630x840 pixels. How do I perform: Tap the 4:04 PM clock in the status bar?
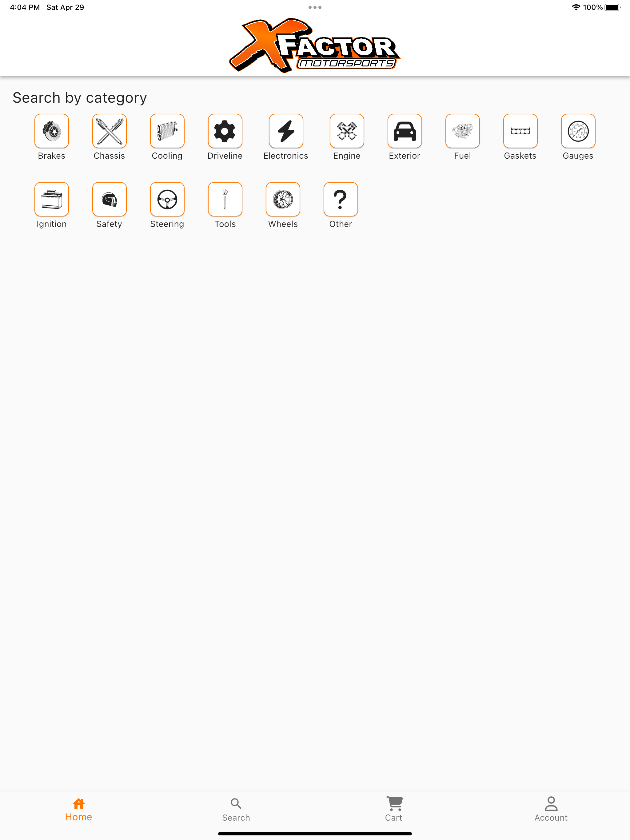[25, 7]
